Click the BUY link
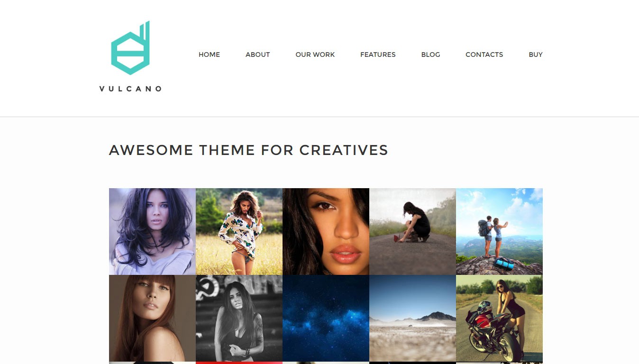The image size is (639, 364). pos(536,55)
